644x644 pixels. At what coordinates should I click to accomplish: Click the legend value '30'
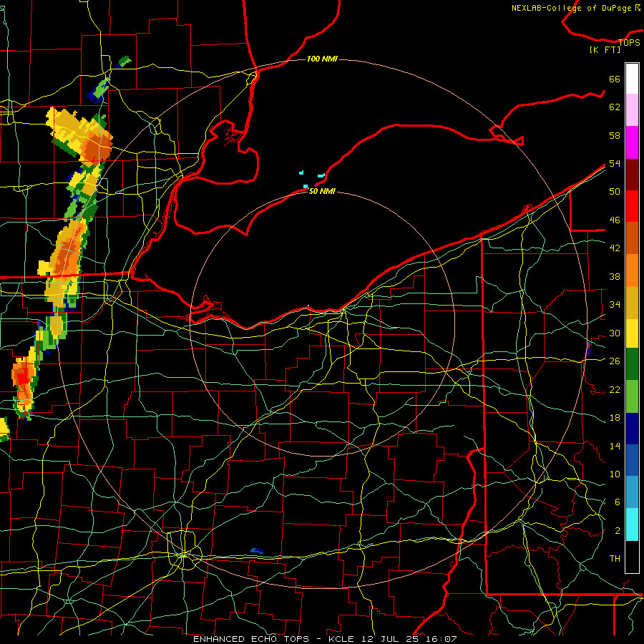[615, 333]
